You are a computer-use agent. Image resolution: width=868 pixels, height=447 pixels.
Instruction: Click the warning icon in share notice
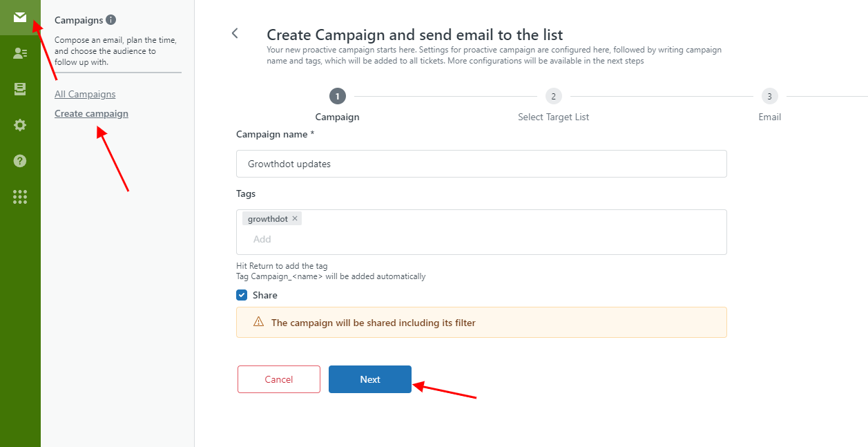pos(259,322)
